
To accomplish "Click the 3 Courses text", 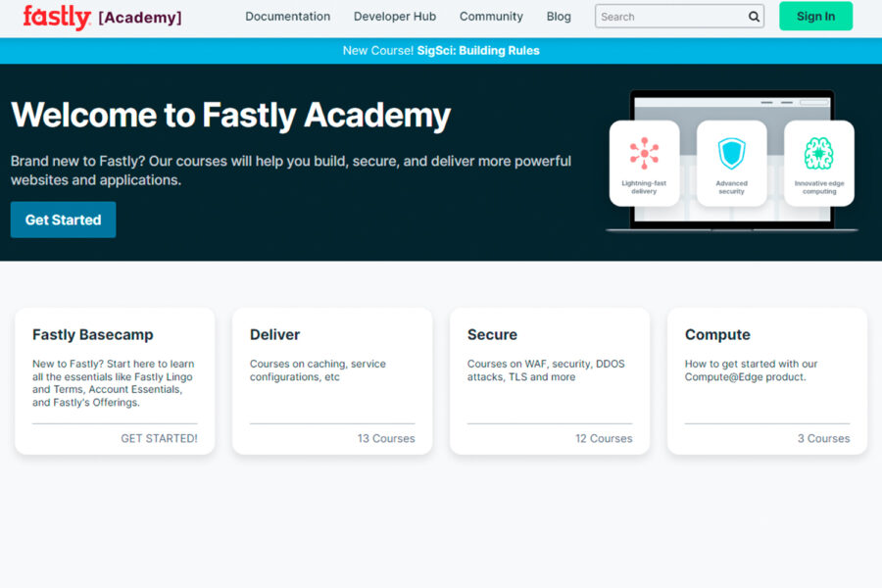I will [823, 438].
